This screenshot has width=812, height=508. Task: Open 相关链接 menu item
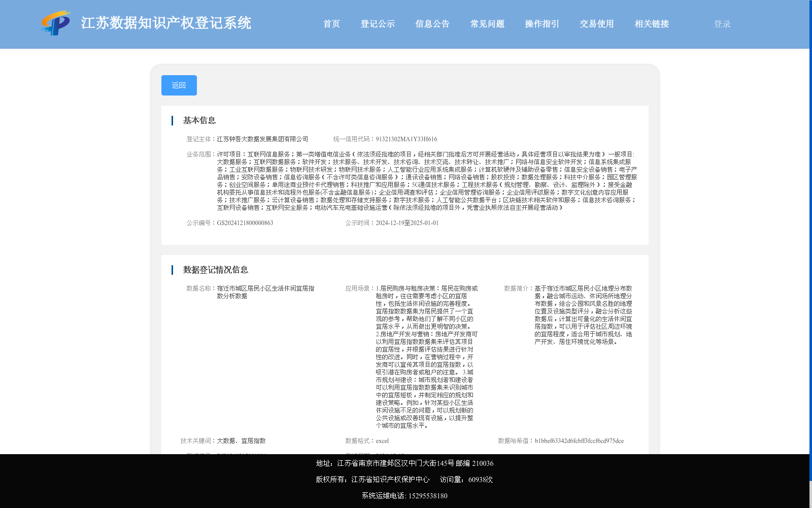pos(652,24)
